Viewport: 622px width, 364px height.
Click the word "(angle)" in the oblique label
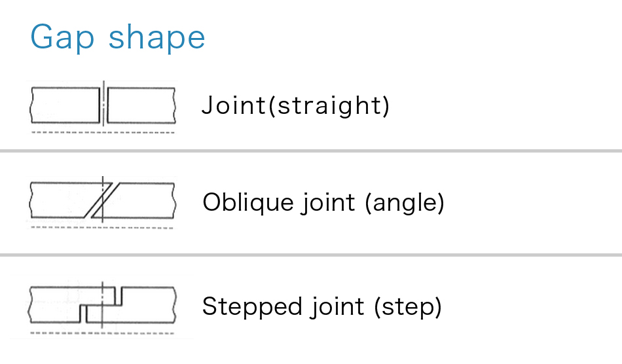tap(404, 202)
